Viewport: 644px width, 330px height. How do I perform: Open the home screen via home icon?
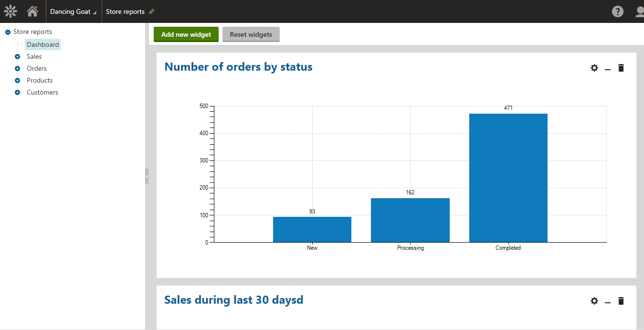tap(32, 11)
